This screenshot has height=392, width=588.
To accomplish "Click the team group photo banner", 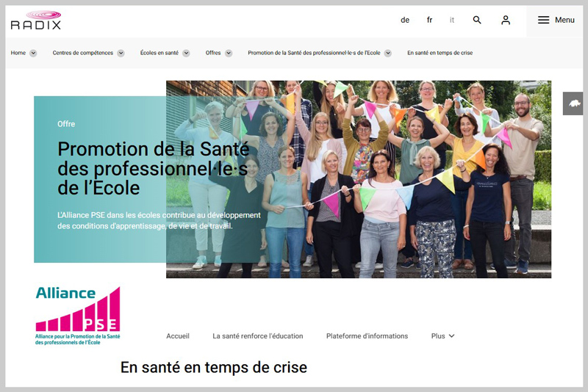I will 359,179.
